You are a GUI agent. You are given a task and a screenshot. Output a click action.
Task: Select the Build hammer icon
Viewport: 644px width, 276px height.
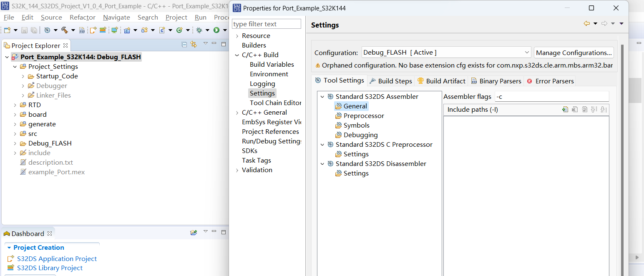tap(65, 30)
